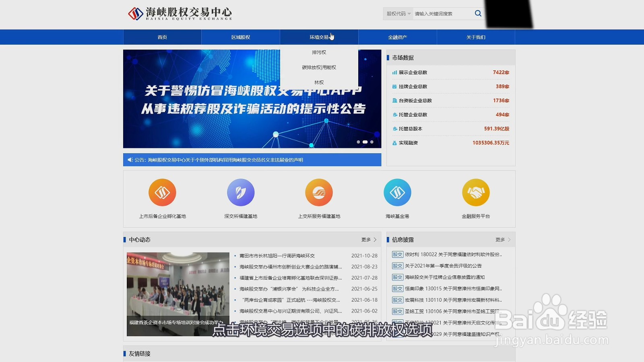This screenshot has width=644, height=362.
Task: Open disclosure 依时利 180022
Action: click(454, 255)
